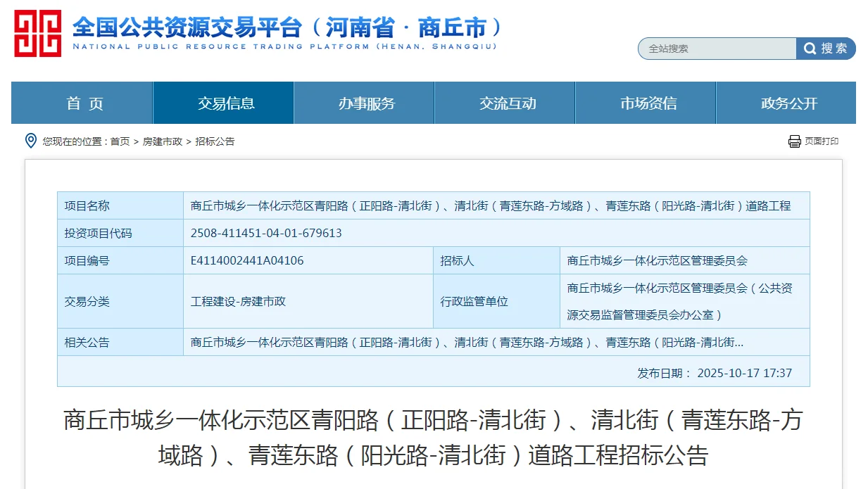Click the 房建市政 breadcrumb link
Screen dimensions: 868x489
coord(163,141)
